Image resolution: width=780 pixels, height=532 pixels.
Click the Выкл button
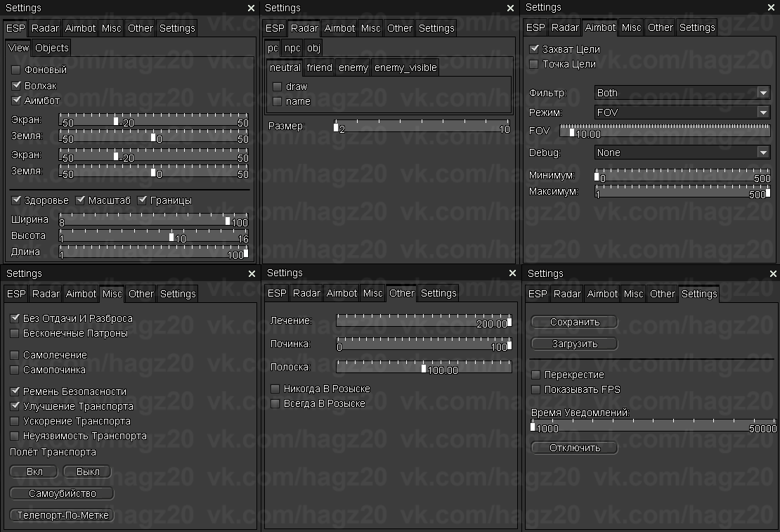(88, 472)
